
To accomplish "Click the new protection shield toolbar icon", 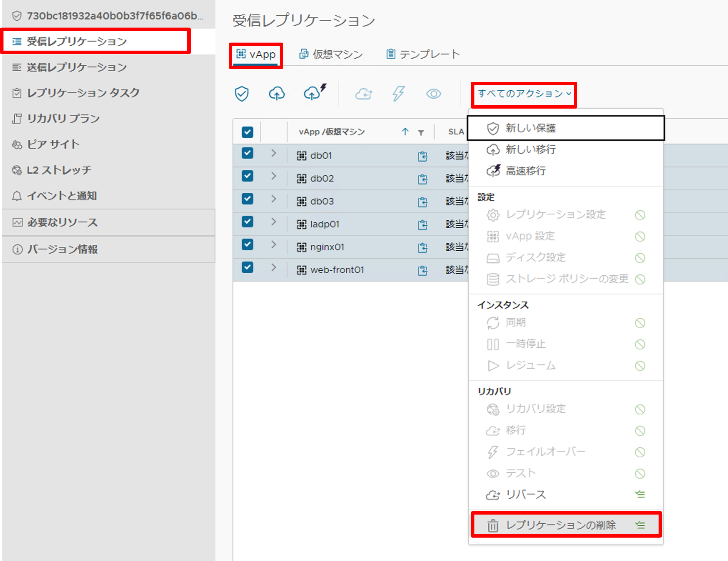I will [242, 94].
